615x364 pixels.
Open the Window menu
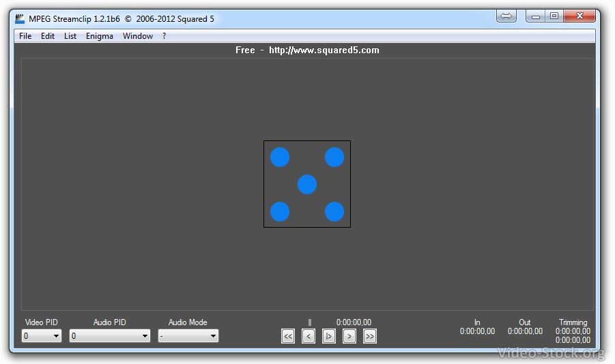click(138, 36)
